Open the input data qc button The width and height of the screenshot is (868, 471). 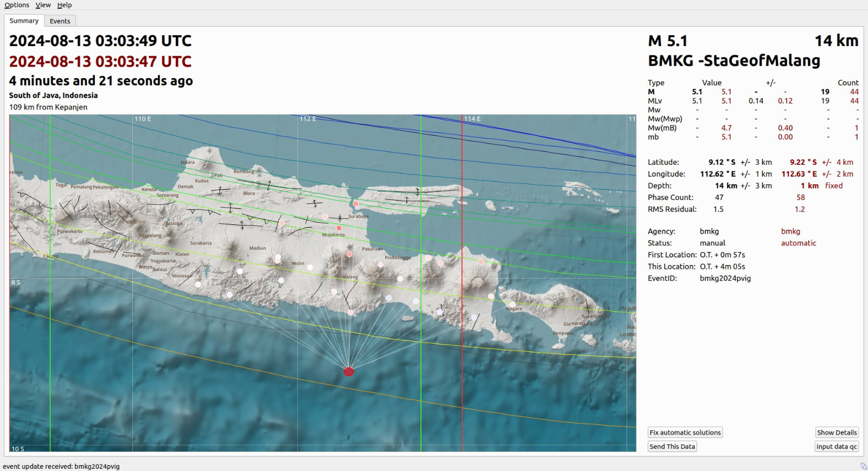click(x=837, y=447)
